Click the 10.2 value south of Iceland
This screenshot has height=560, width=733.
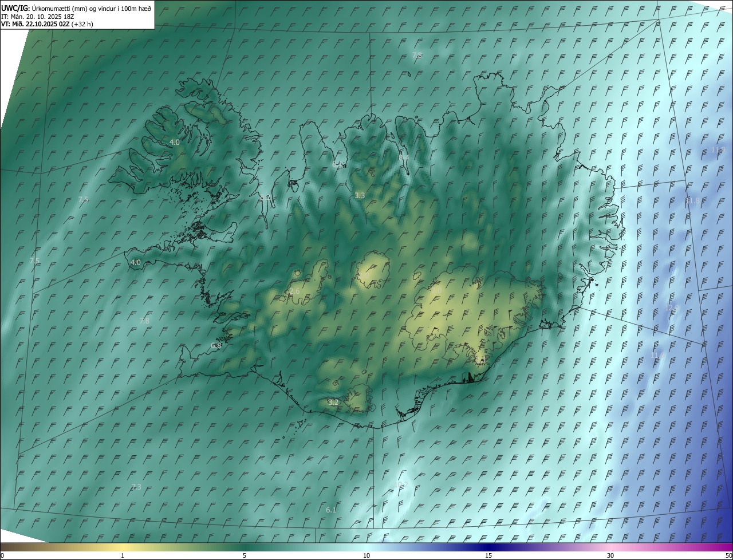[x=401, y=484]
